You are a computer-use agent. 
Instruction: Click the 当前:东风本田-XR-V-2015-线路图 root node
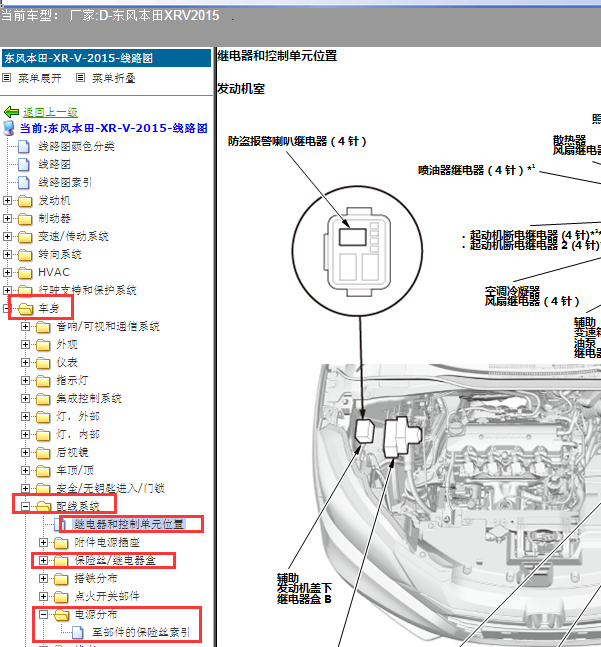(114, 128)
